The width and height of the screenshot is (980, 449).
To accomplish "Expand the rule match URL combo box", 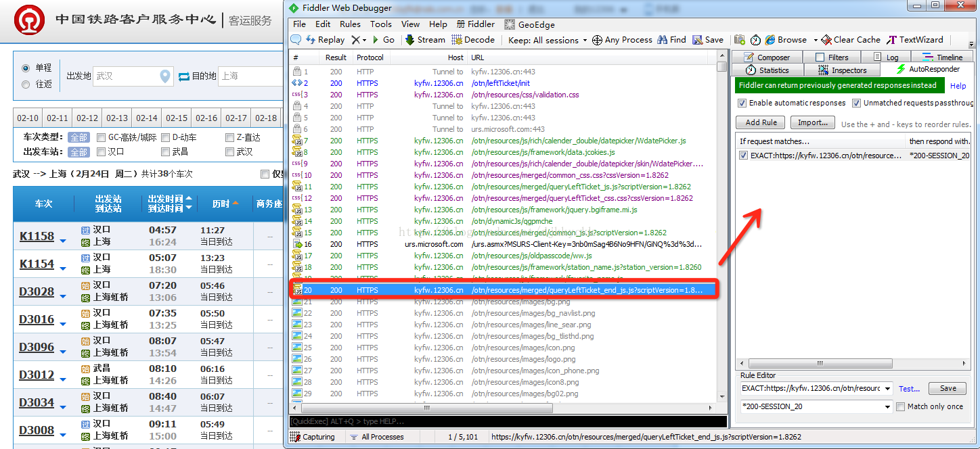I will (x=887, y=389).
